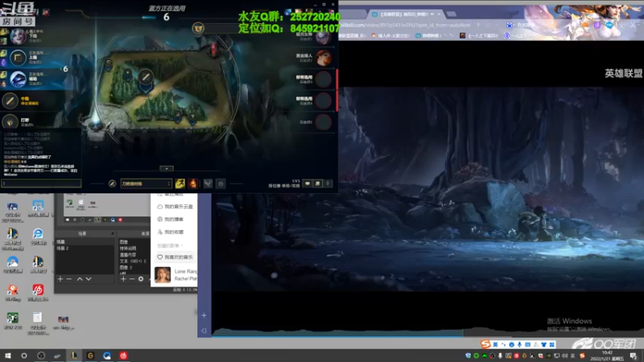Image resolution: width=644 pixels, height=362 pixels.
Task: Open the Windows Start menu
Action: pyautogui.click(x=7, y=356)
